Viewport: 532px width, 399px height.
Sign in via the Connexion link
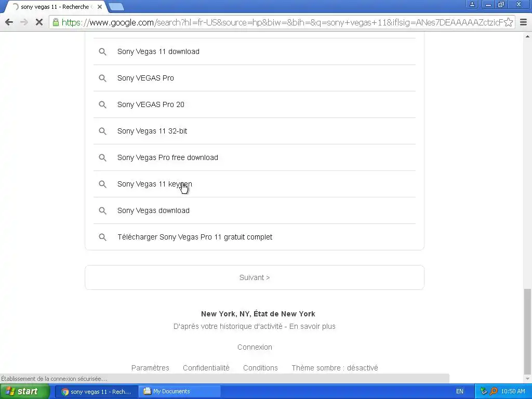tap(255, 347)
